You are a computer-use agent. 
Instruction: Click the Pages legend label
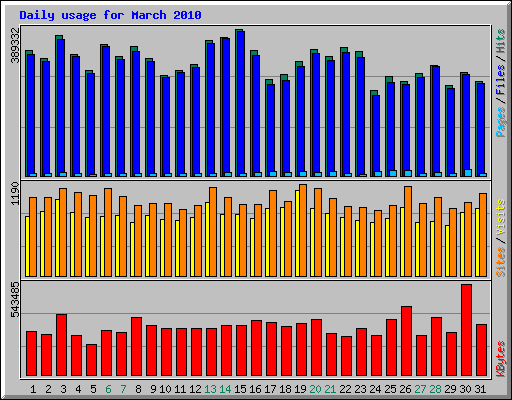(x=501, y=122)
